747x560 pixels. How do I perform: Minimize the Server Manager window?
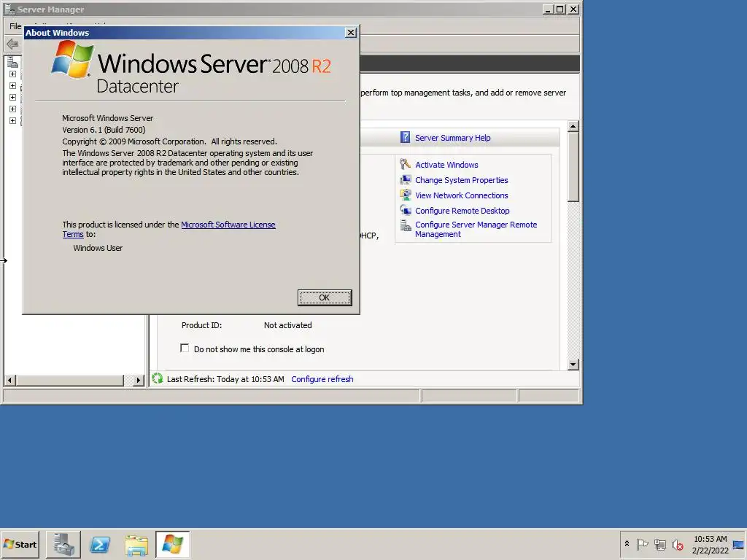tap(549, 9)
